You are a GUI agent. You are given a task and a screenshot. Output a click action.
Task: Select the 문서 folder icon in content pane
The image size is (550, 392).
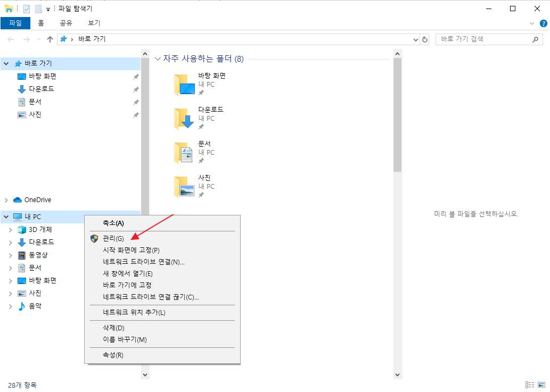click(185, 153)
